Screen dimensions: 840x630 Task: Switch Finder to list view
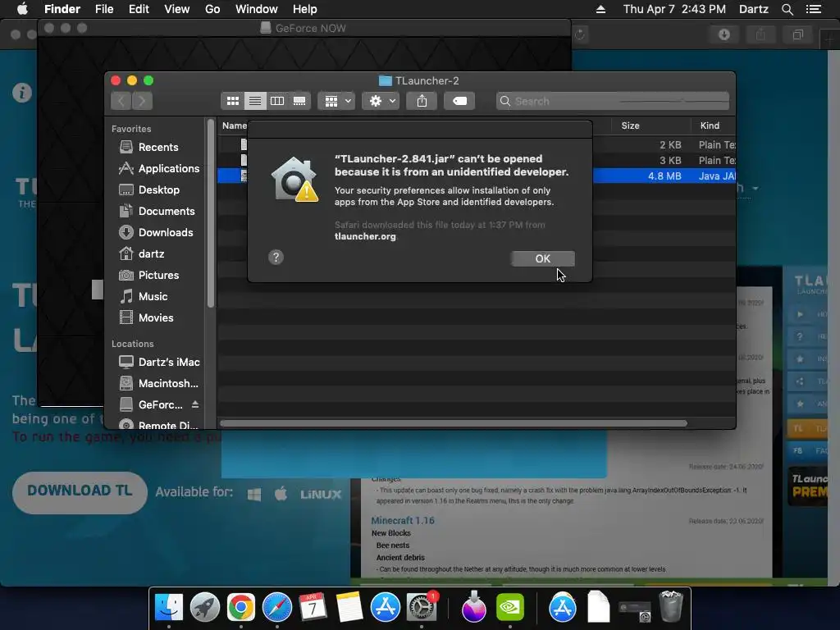(255, 101)
